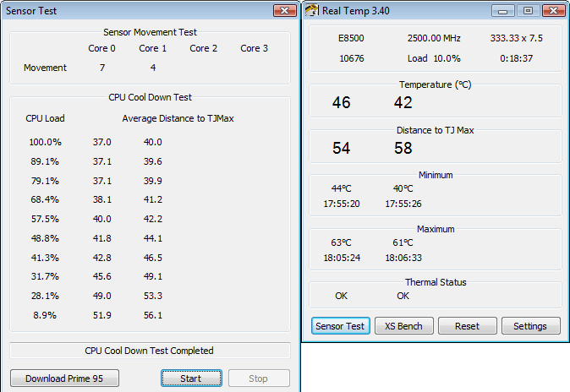570x392 pixels.
Task: Click the 51.9 distance value
Action: (x=101, y=315)
